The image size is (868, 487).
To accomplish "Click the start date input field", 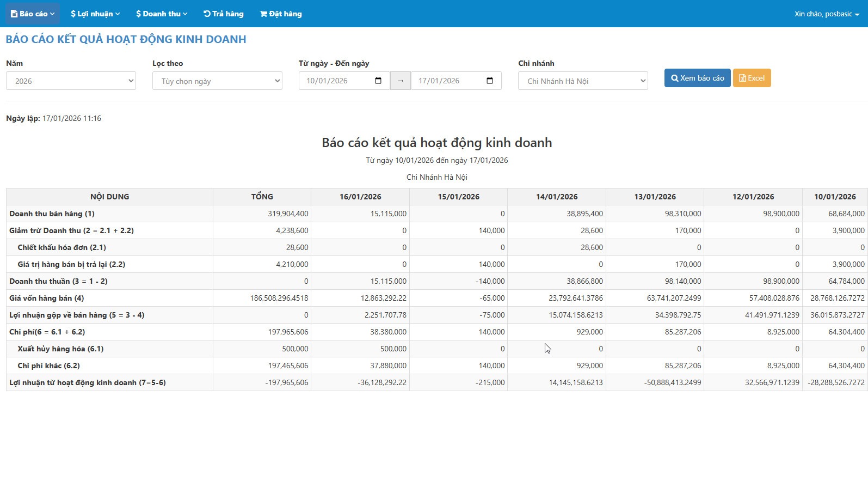I will pos(337,81).
